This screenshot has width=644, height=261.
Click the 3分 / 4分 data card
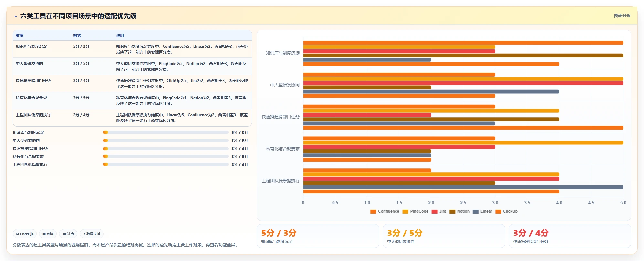coord(570,236)
